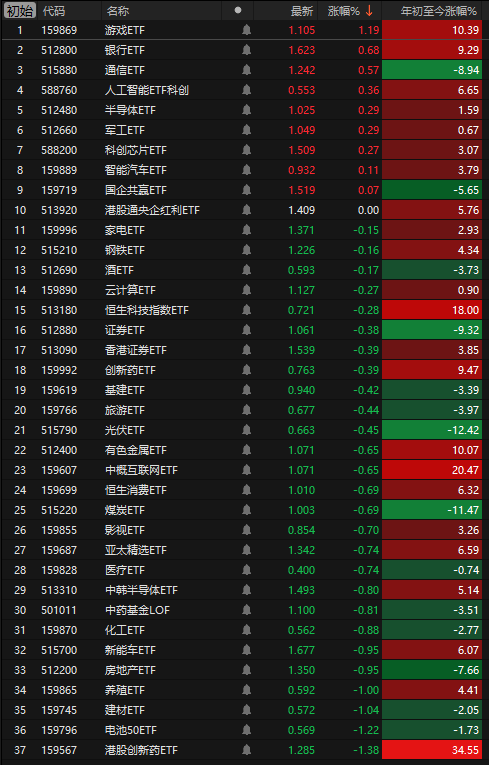Sort by the 最新 price column header
Image resolution: width=489 pixels, height=765 pixels.
(x=302, y=11)
